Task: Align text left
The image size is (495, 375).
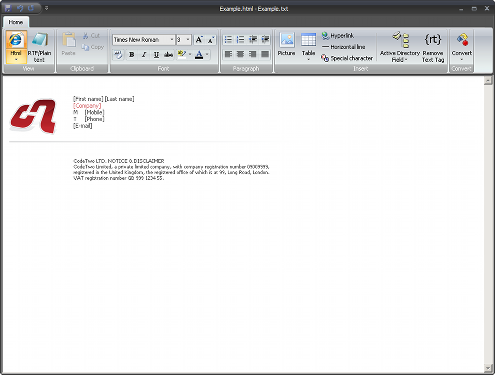Action: [228, 54]
